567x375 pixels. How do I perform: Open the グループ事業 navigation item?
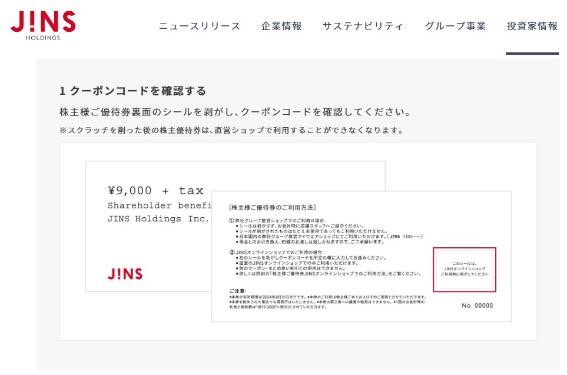click(455, 26)
